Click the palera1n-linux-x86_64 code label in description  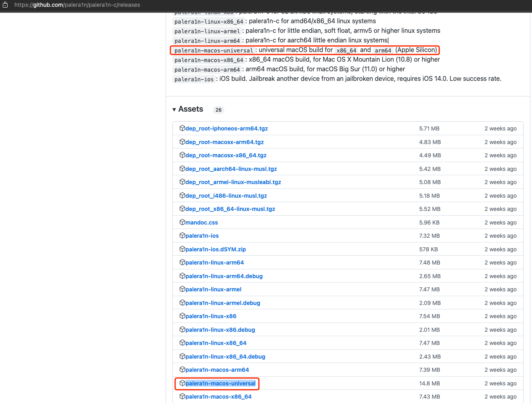pos(209,22)
